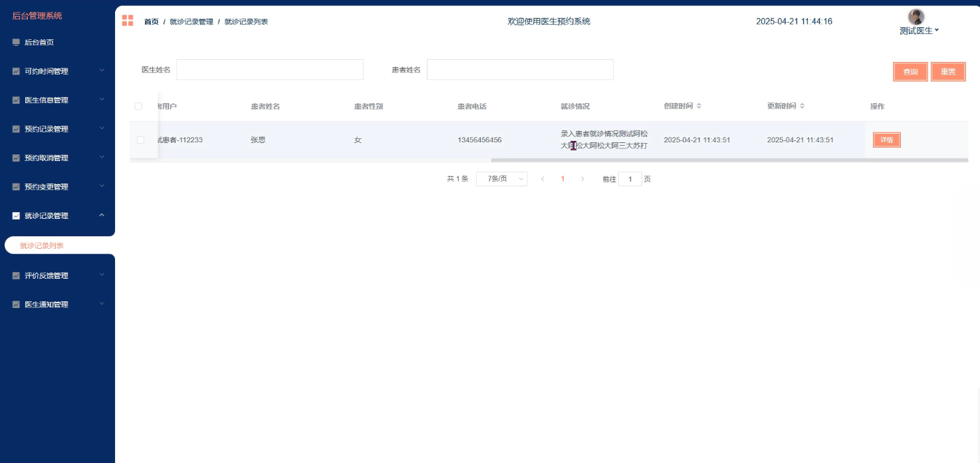Sort by 更新时间 column arrows
The image size is (980, 463).
802,106
